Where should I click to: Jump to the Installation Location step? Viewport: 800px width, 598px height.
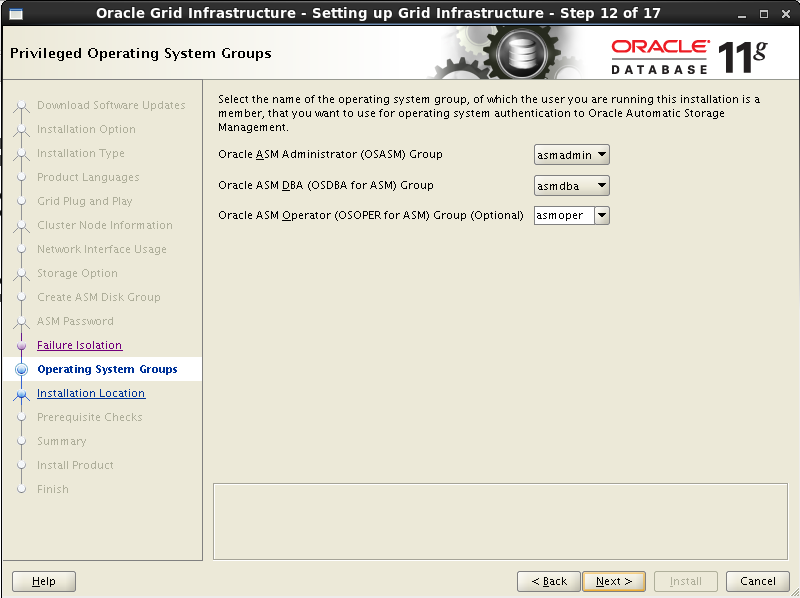click(x=91, y=393)
